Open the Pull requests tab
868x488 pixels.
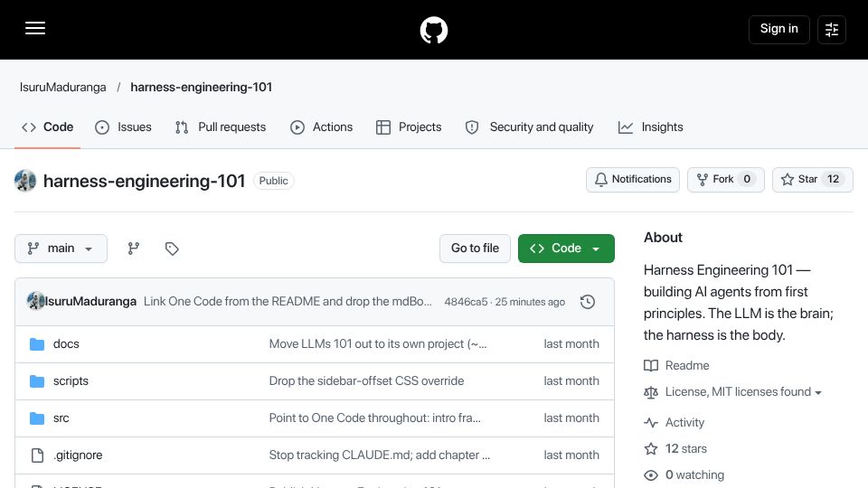click(221, 127)
